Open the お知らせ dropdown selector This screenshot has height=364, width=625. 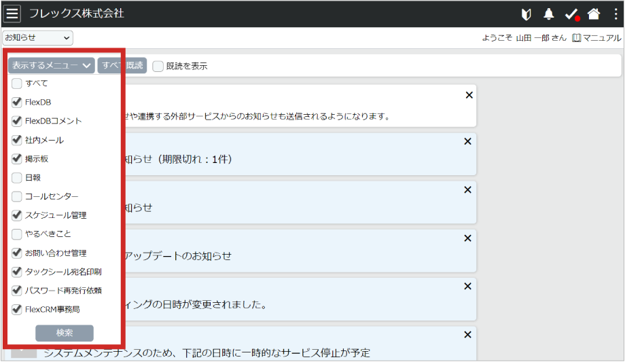pyautogui.click(x=38, y=38)
